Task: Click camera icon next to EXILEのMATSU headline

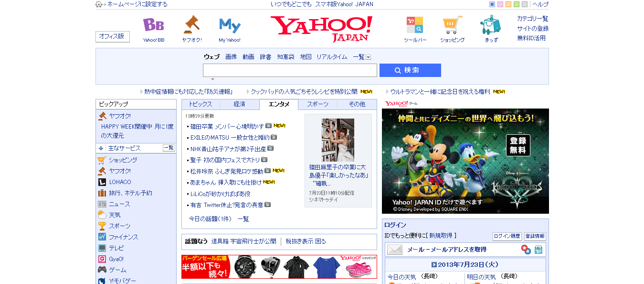Action: (274, 137)
